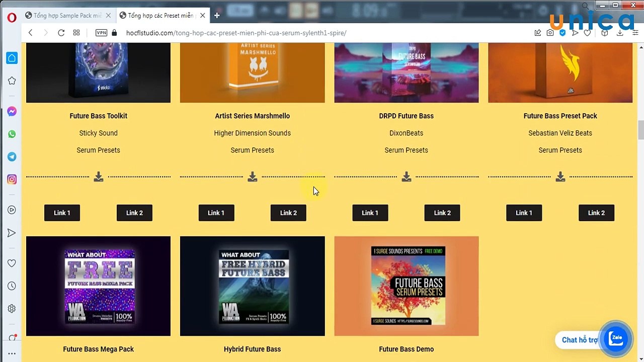Click Link 1 under Future Bass Toolkit

pyautogui.click(x=62, y=213)
